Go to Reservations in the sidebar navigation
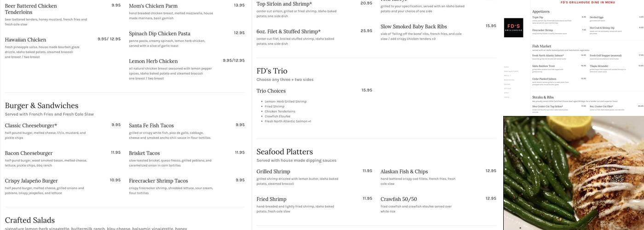The image size is (644, 230). tap(509, 80)
